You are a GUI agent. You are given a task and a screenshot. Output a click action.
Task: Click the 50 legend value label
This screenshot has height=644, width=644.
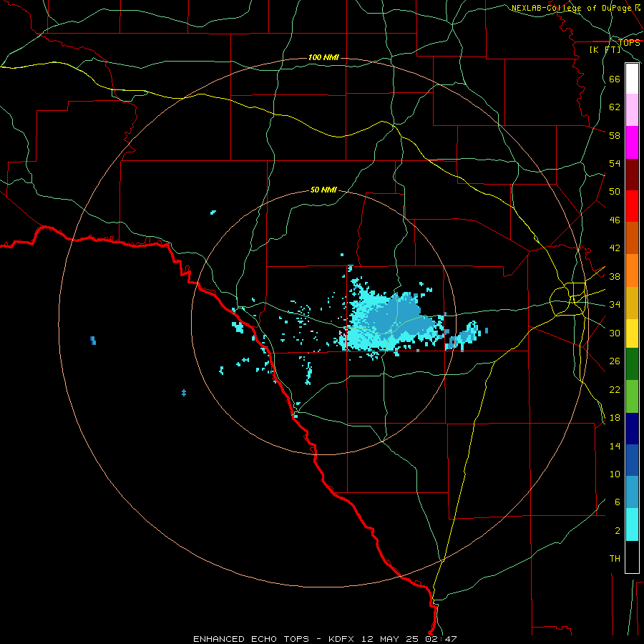615,192
